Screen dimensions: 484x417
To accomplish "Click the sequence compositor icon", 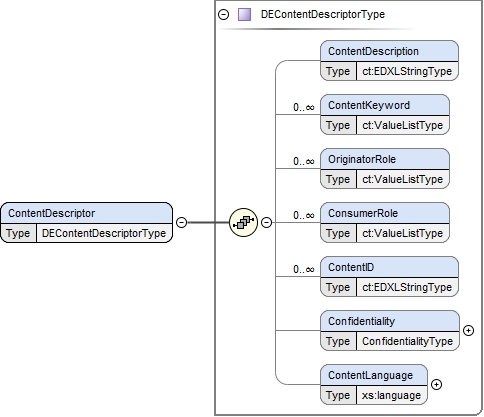I will pyautogui.click(x=244, y=222).
